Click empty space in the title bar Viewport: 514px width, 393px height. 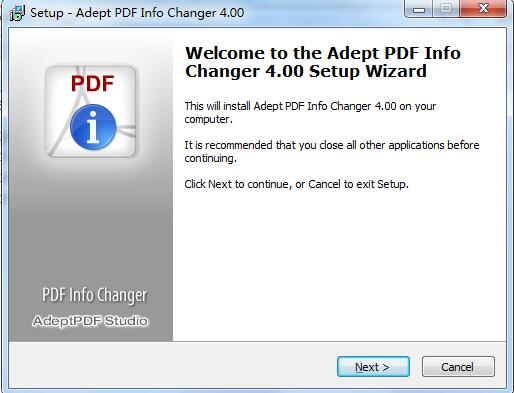[x=323, y=13]
